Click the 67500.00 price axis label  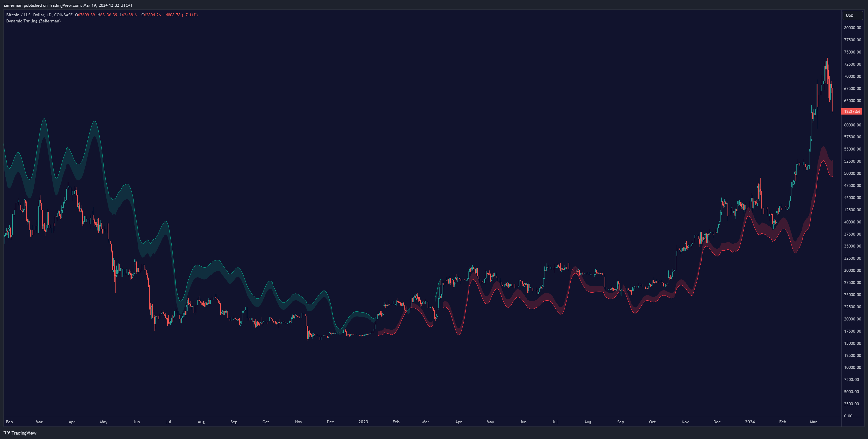coord(853,89)
